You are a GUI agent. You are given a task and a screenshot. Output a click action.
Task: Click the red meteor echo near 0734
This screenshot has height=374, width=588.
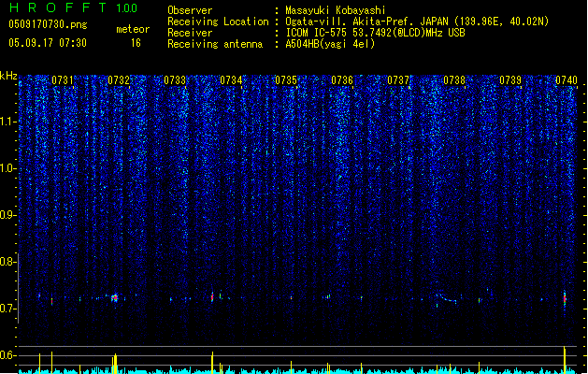pyautogui.click(x=212, y=296)
